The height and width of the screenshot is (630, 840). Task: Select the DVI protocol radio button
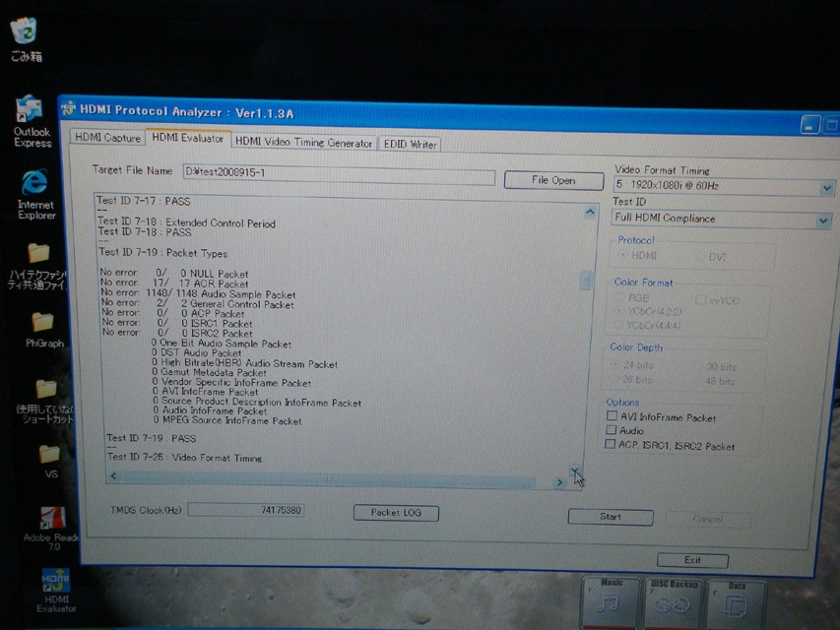tap(699, 257)
